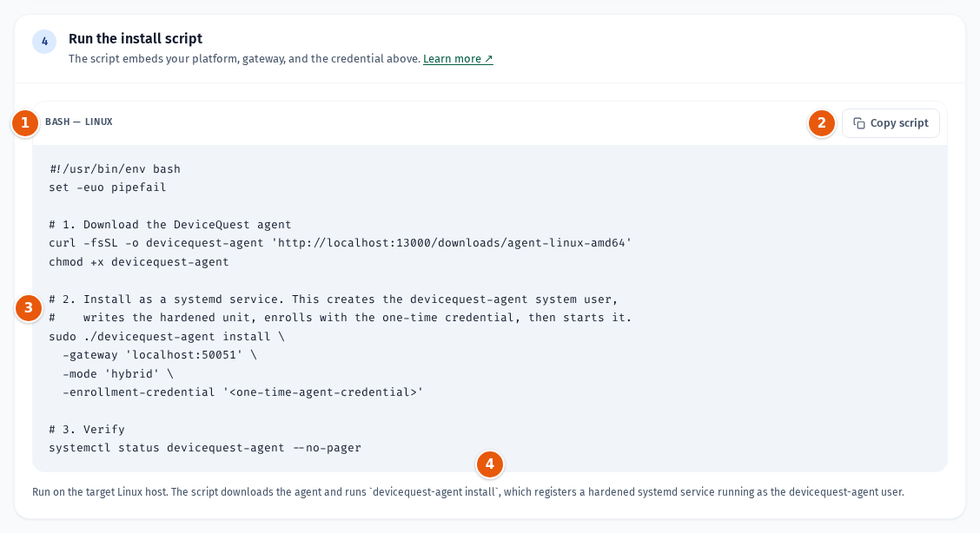Click the -enrollment-credential line

tap(243, 392)
